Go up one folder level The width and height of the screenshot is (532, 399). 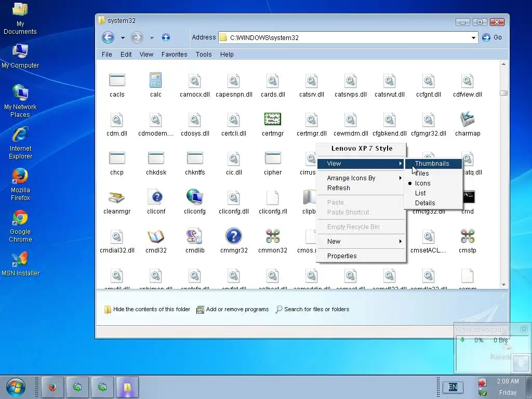click(166, 37)
